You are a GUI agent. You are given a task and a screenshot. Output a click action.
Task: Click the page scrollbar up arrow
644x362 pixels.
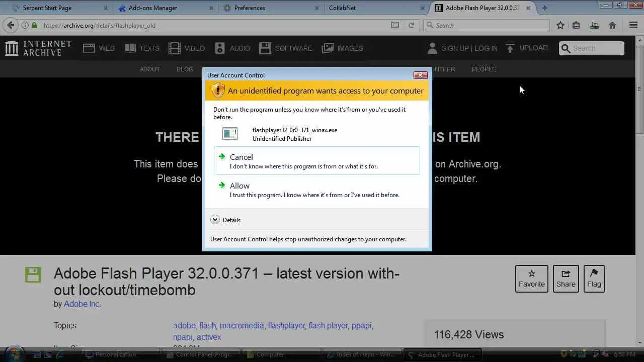point(640,39)
